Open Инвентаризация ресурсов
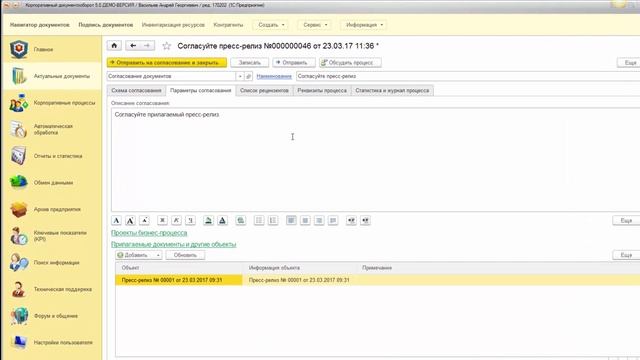Screen dimensions: 640x360 (x=173, y=25)
